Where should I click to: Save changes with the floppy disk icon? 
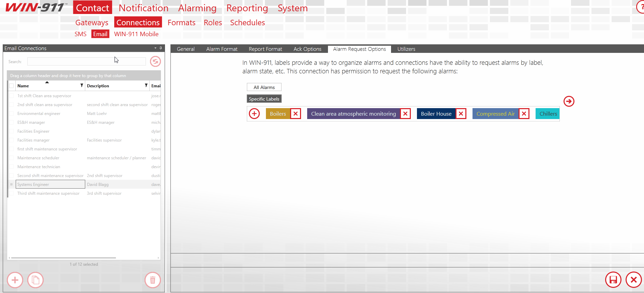coord(613,280)
